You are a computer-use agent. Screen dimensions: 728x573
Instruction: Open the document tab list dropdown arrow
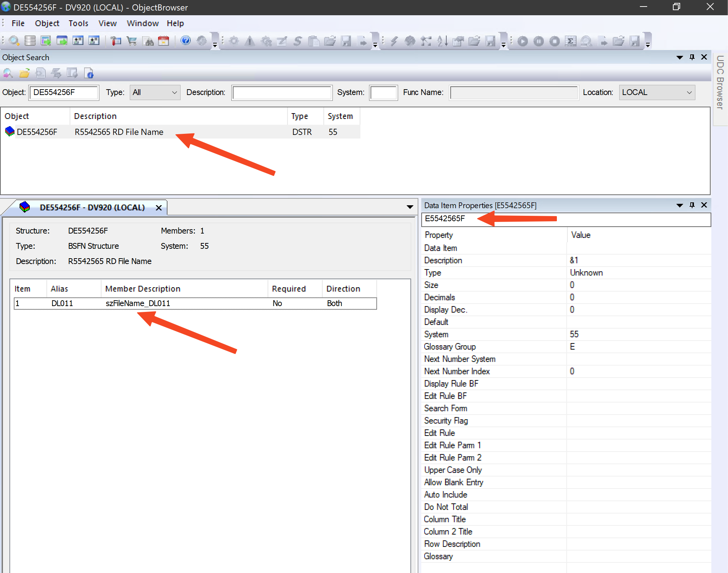[410, 207]
